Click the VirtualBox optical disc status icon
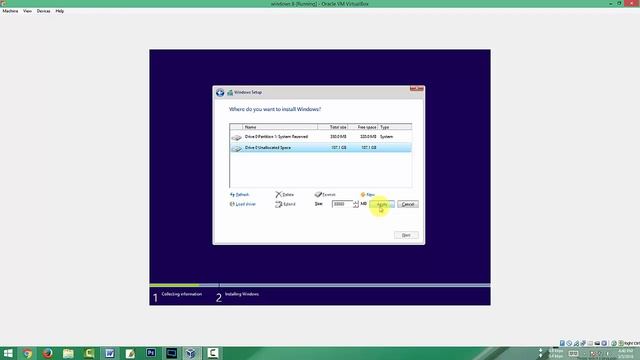640x360 pixels. coord(569,343)
